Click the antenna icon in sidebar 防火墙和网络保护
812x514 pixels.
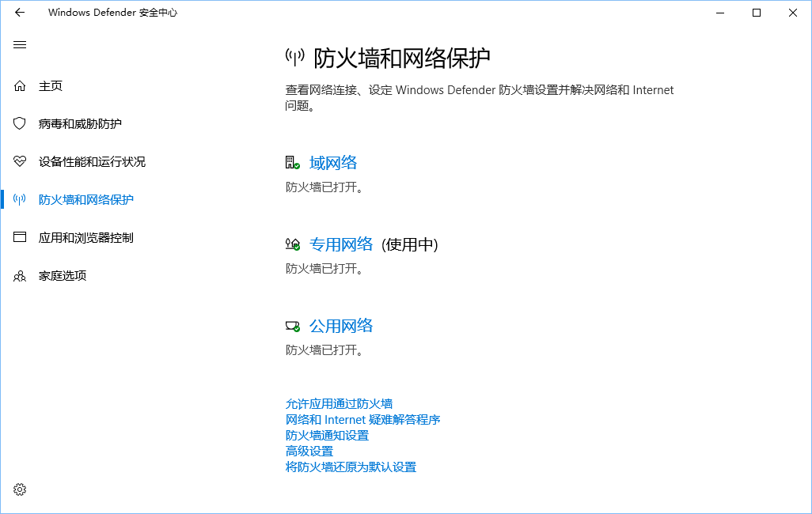pyautogui.click(x=20, y=199)
